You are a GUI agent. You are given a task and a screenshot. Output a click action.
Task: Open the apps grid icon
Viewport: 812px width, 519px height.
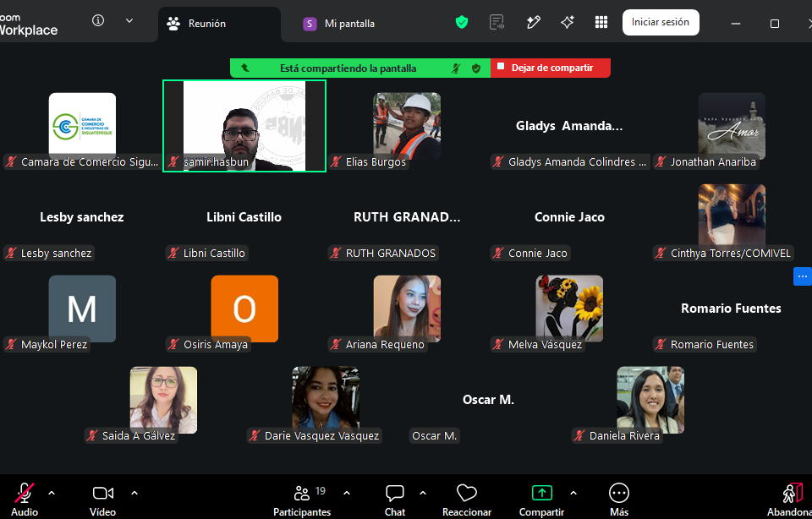[601, 22]
